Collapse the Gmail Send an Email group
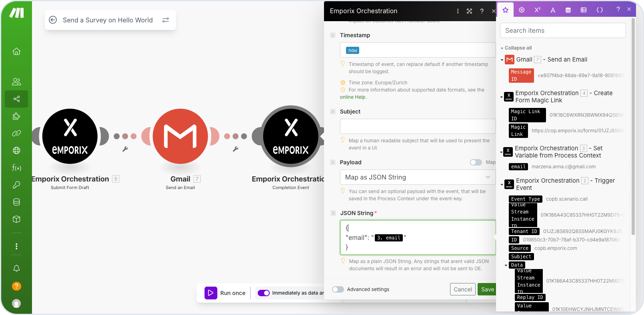This screenshot has height=315, width=644. click(x=502, y=60)
